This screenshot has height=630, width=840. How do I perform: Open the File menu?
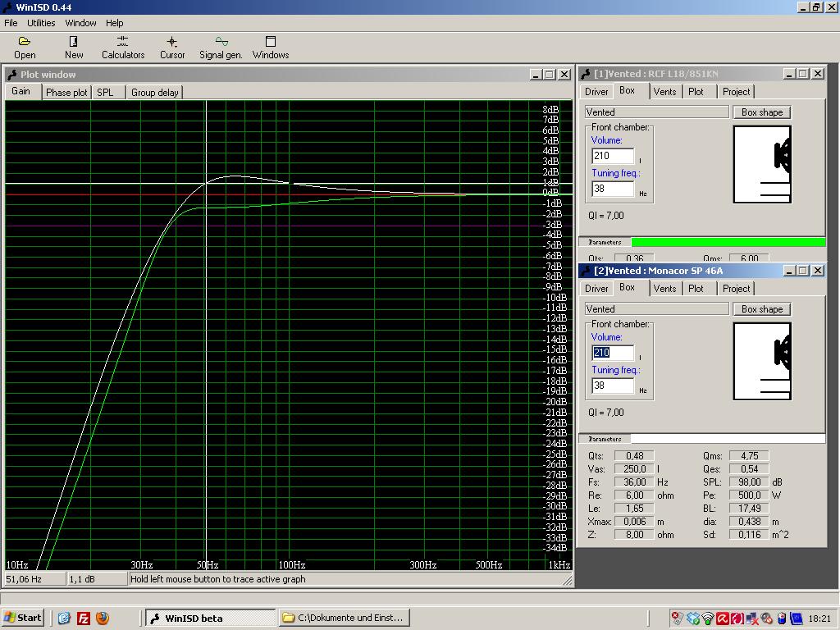tap(11, 23)
